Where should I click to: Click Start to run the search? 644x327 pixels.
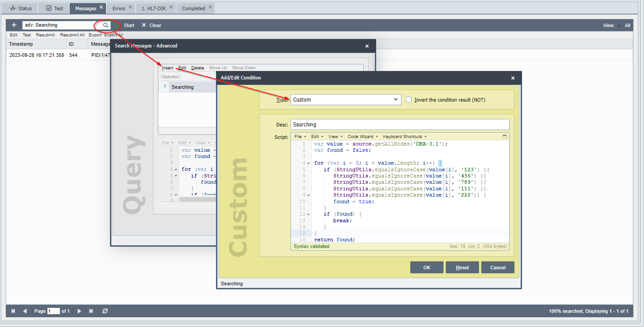click(129, 25)
